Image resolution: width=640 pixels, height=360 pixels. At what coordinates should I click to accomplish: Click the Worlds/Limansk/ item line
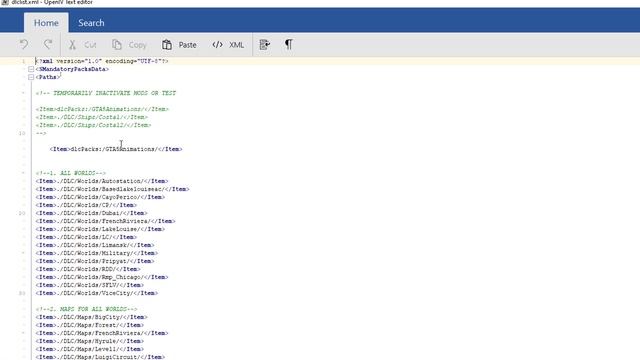[x=95, y=245]
